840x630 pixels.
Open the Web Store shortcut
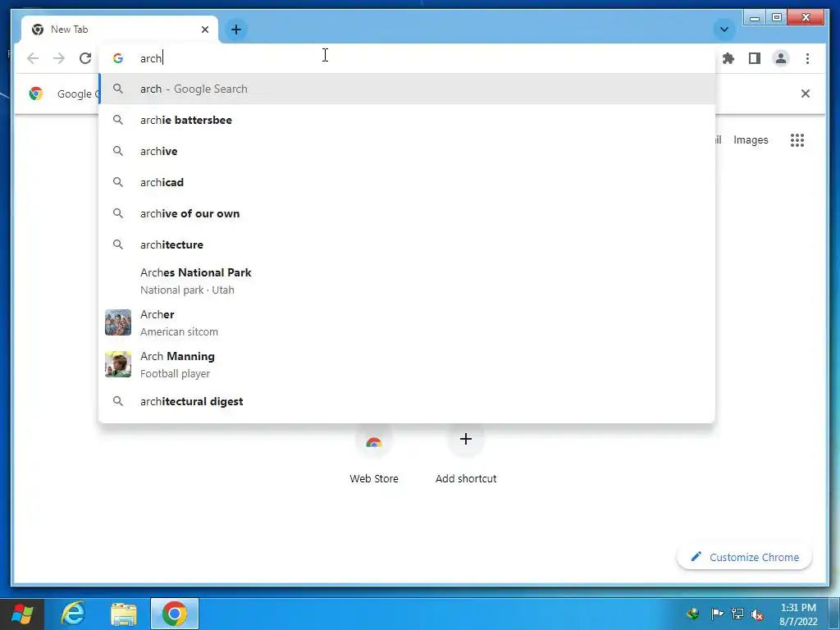[x=374, y=454]
